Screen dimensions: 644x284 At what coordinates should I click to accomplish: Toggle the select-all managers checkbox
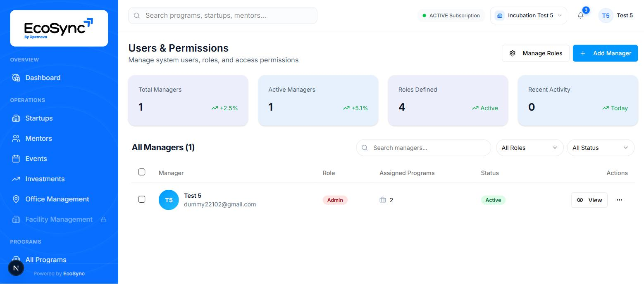(x=142, y=172)
